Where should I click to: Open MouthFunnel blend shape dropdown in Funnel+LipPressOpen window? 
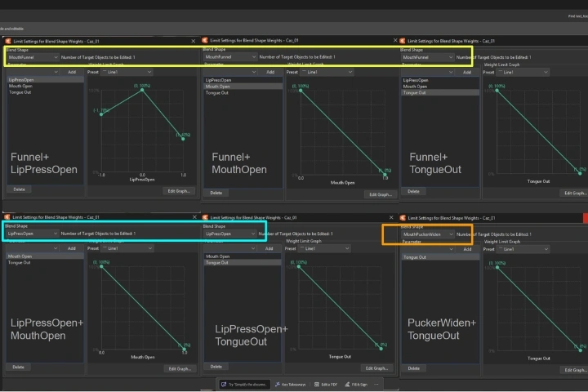[x=33, y=57]
